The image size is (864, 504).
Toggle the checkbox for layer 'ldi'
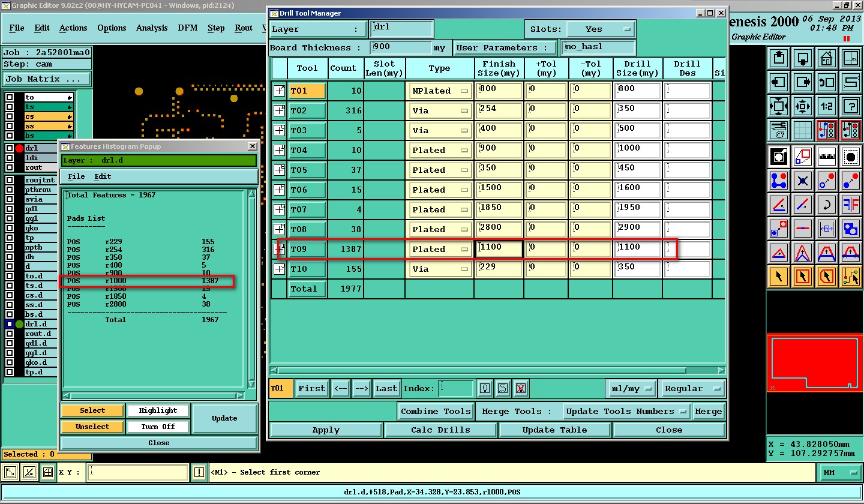[x=9, y=158]
